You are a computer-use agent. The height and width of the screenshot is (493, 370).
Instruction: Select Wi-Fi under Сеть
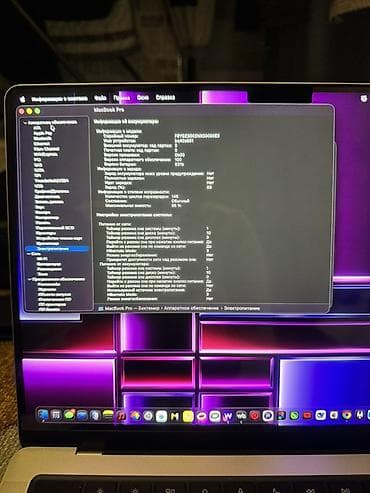pos(42,259)
